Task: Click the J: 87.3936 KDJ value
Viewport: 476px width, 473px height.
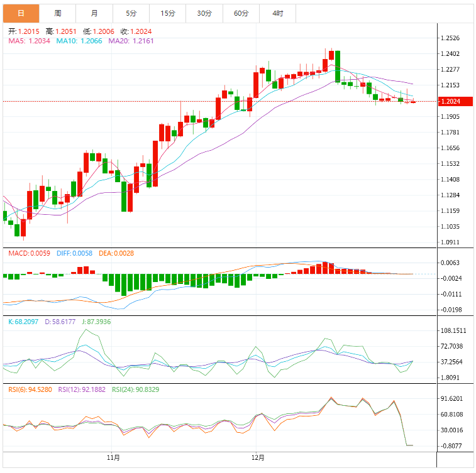Action: click(x=96, y=322)
